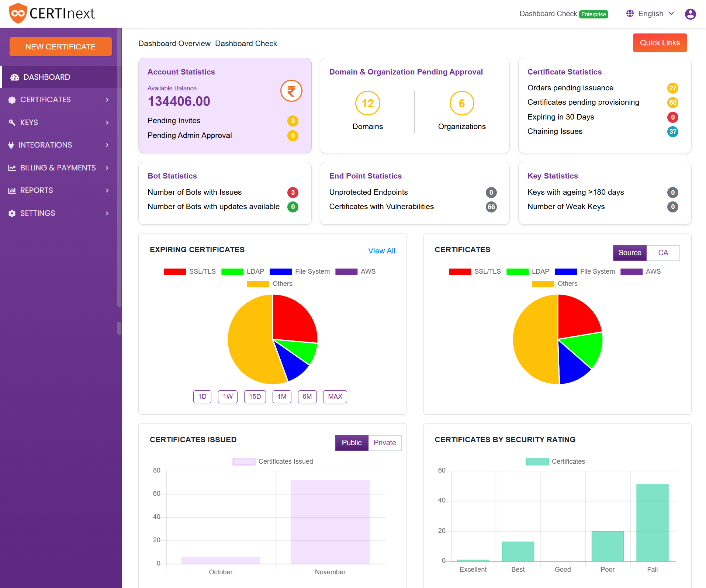Select the 6M expiry range

(307, 397)
